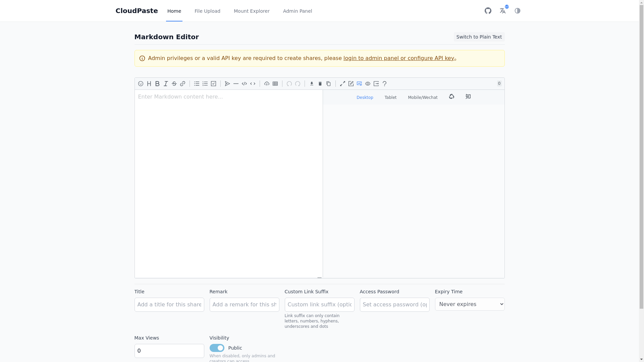The image size is (644, 362).
Task: Open the GitHub repository icon
Action: tap(488, 11)
